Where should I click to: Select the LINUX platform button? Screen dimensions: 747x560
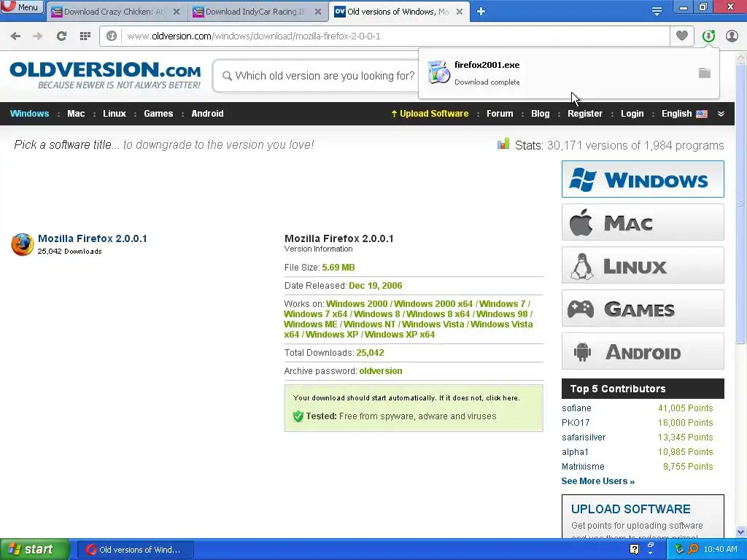[643, 265]
